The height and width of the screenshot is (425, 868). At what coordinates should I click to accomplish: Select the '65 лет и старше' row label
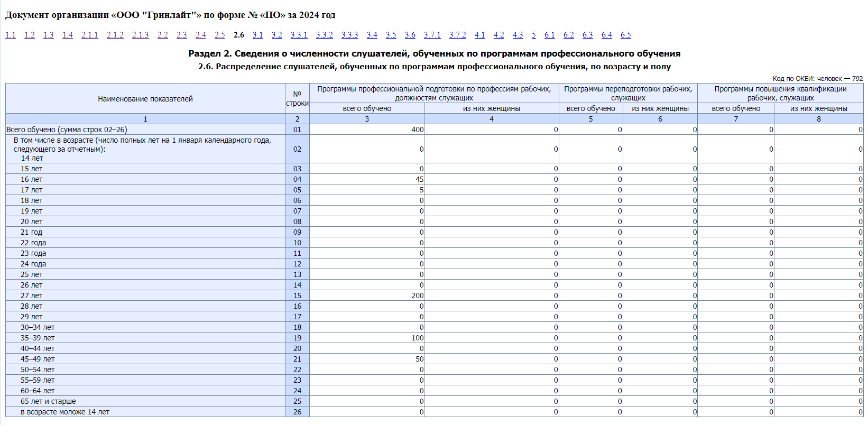(x=48, y=401)
